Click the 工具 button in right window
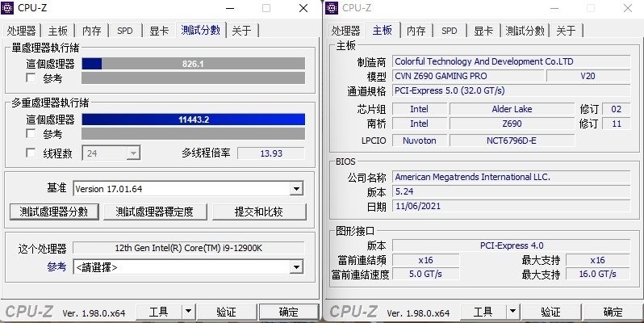The width and height of the screenshot is (644, 323). tap(483, 312)
